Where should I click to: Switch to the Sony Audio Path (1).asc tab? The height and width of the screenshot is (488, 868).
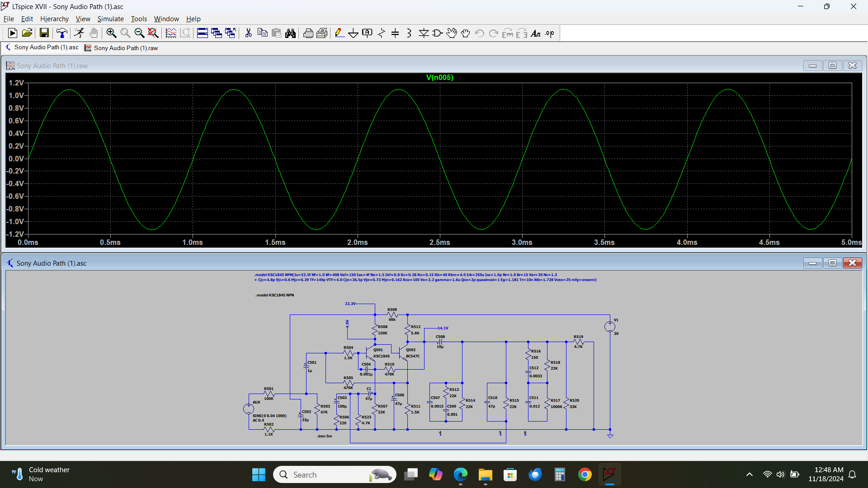[x=42, y=47]
